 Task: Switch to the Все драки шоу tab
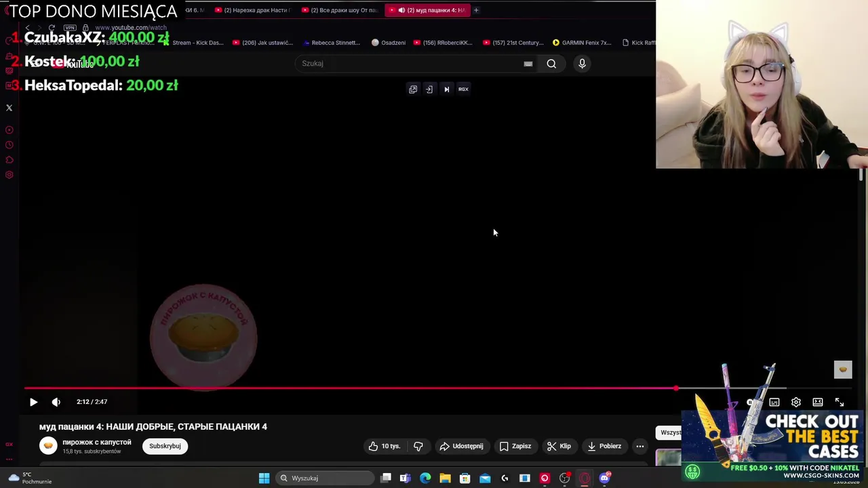(x=339, y=10)
